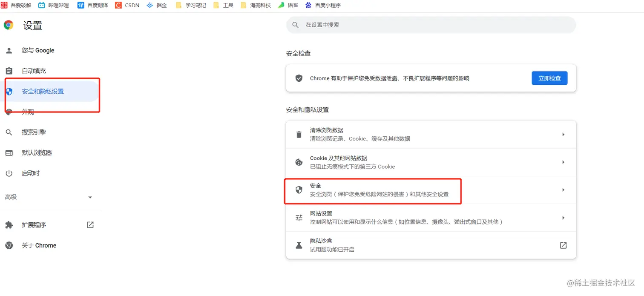Click the 高级 label in the sidebar

click(x=11, y=197)
